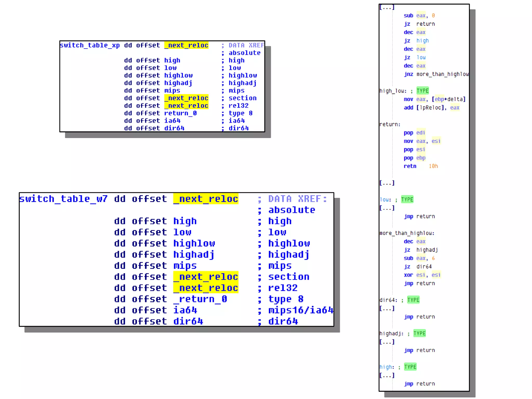The width and height of the screenshot is (532, 399).
Task: Click the mips16/ia64 comment
Action: 301,310
